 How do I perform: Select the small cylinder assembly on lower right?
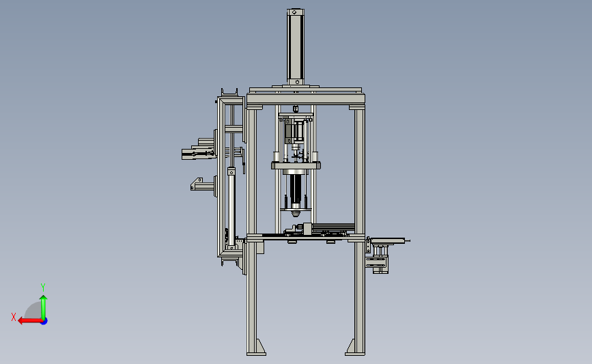click(380, 259)
